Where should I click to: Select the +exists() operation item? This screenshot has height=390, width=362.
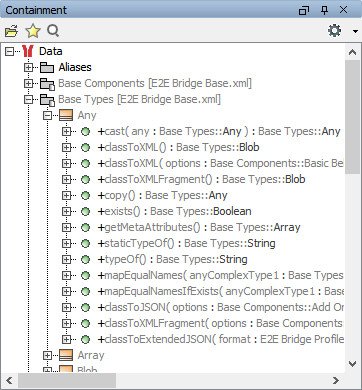[174, 211]
